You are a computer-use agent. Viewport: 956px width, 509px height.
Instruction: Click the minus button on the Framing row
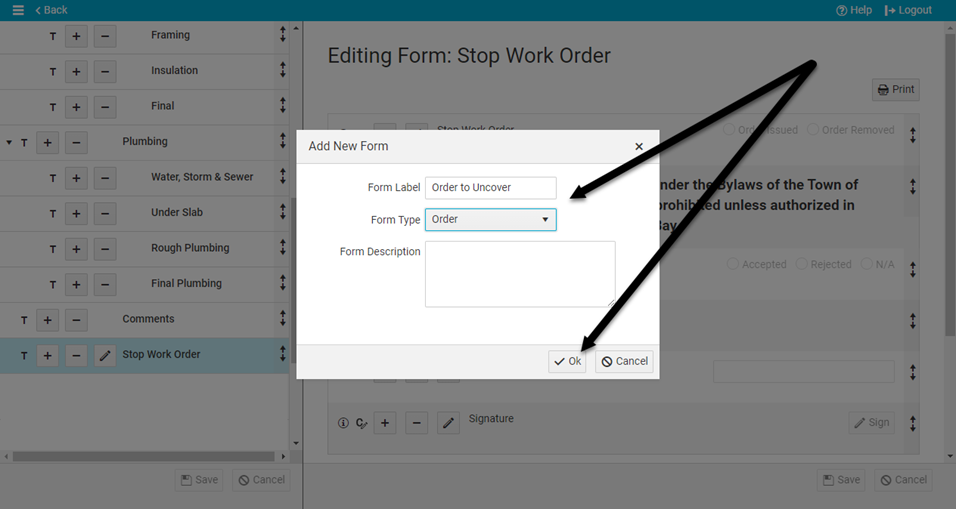point(105,36)
